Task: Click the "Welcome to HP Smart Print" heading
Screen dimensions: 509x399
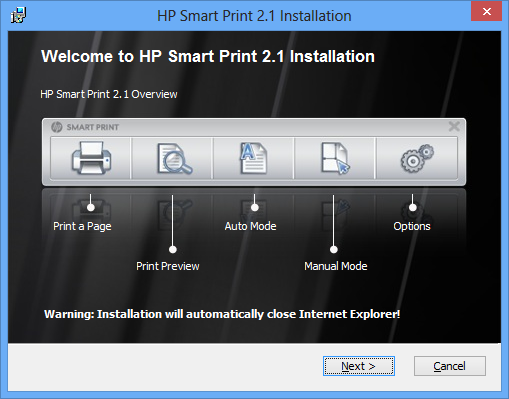Action: pyautogui.click(x=208, y=56)
